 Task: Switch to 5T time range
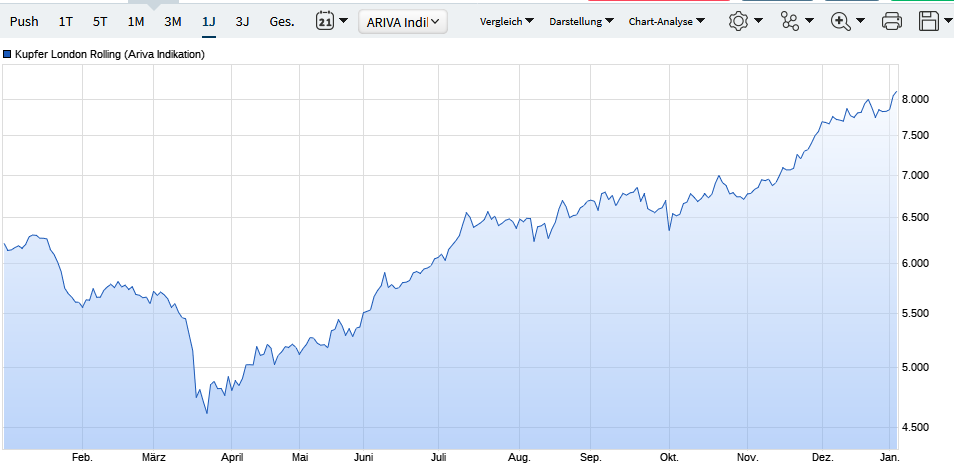click(x=100, y=21)
